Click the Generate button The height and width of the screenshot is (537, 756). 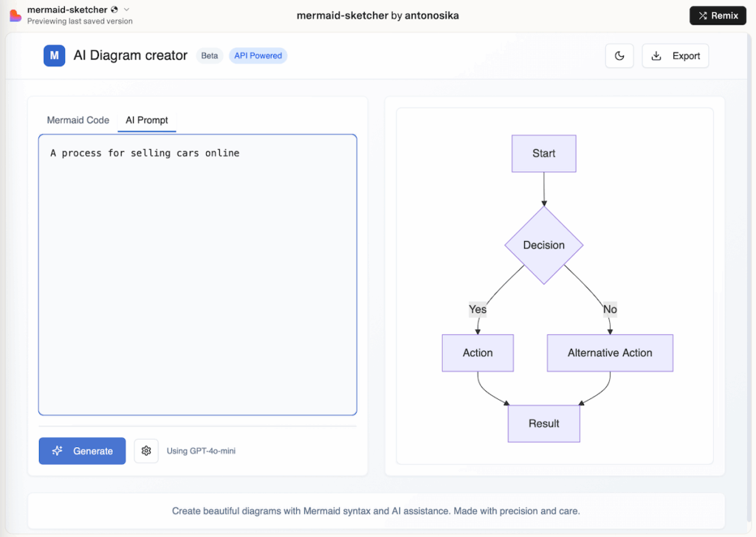pos(82,451)
